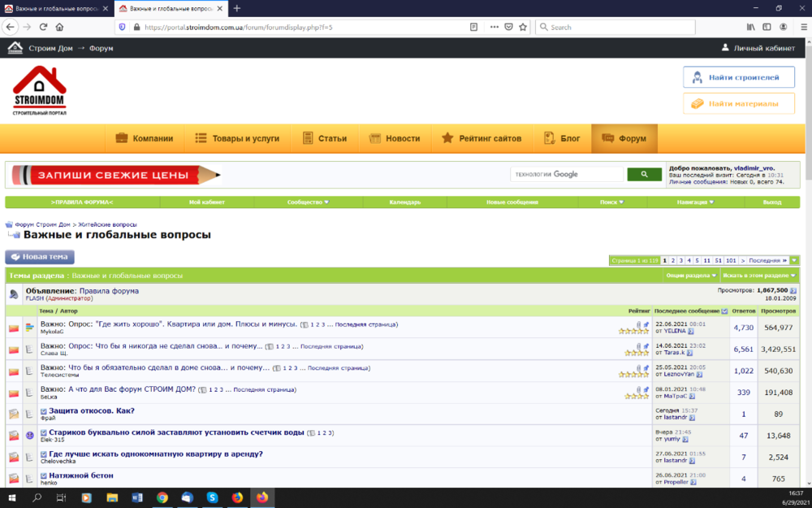Open the Сообщество dropdown menu
Screen dimensions: 812x508
pyautogui.click(x=306, y=202)
